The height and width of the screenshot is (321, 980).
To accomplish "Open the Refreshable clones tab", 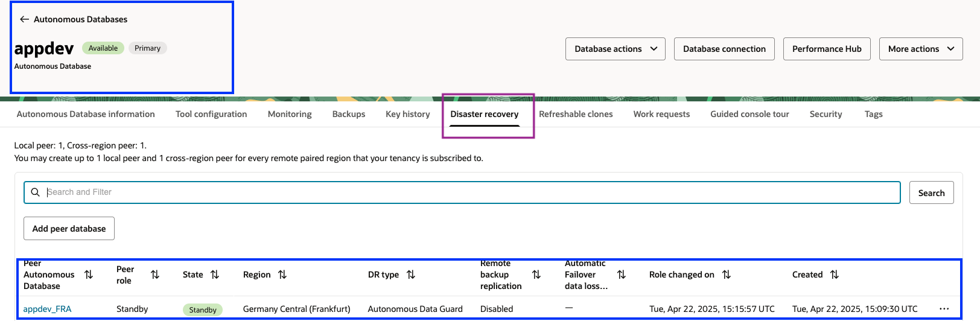I will pos(576,114).
